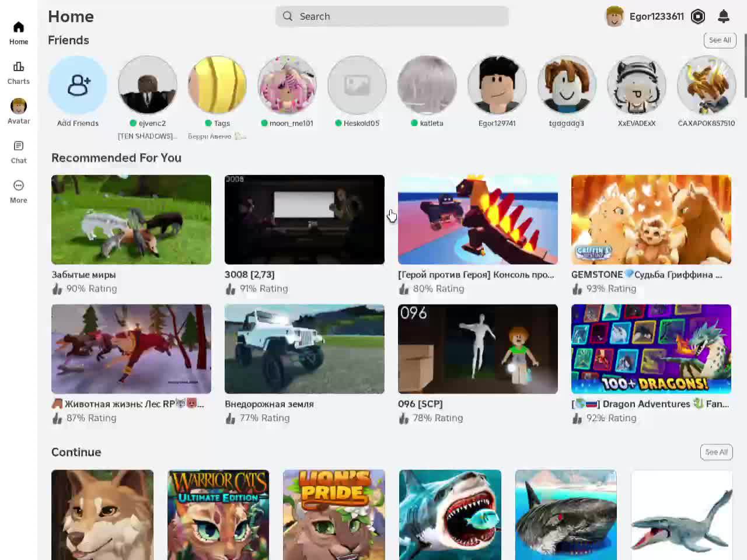
Task: Click the Egor1233611 username link
Action: click(x=657, y=16)
